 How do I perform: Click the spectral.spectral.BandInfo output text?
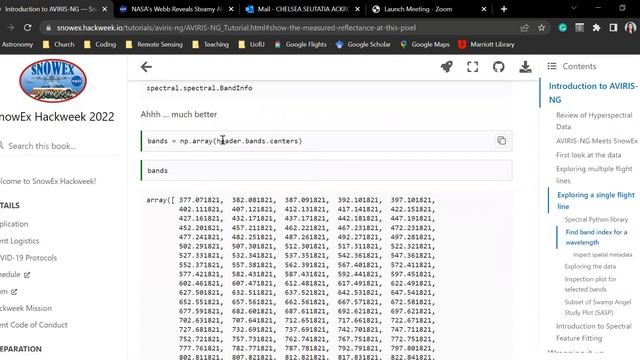click(x=199, y=88)
